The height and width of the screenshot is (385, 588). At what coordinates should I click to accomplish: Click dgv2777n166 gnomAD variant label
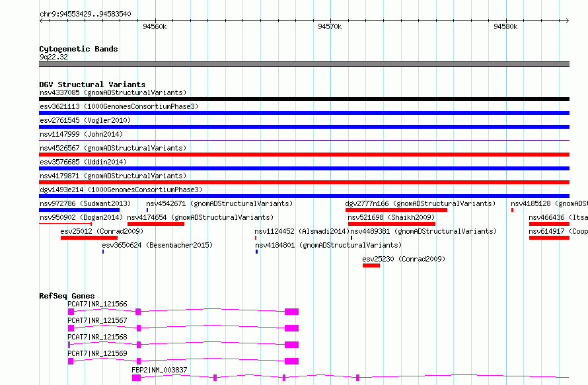(x=420, y=203)
